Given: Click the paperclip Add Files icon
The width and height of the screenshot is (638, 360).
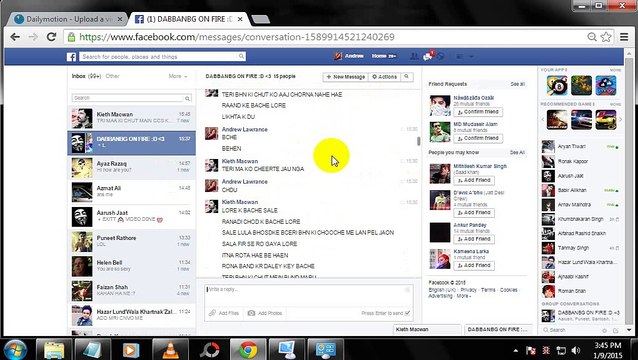Looking at the screenshot, I should click(212, 313).
